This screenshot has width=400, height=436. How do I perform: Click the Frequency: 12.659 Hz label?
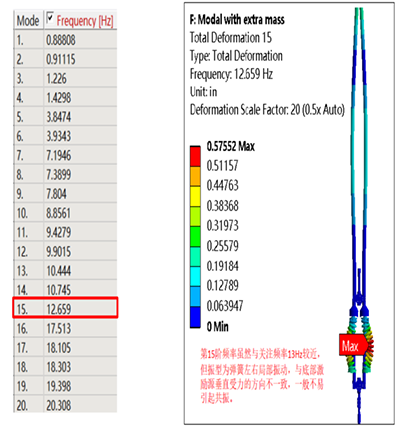coord(231,74)
